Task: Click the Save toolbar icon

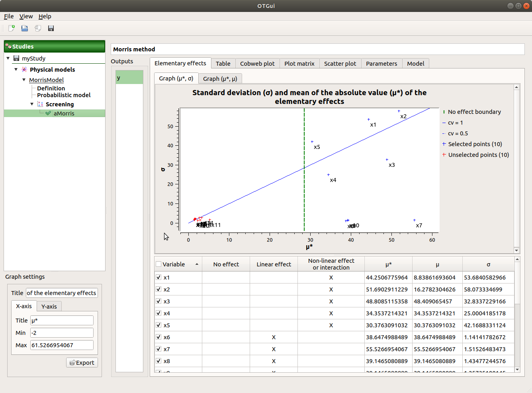Action: point(51,28)
